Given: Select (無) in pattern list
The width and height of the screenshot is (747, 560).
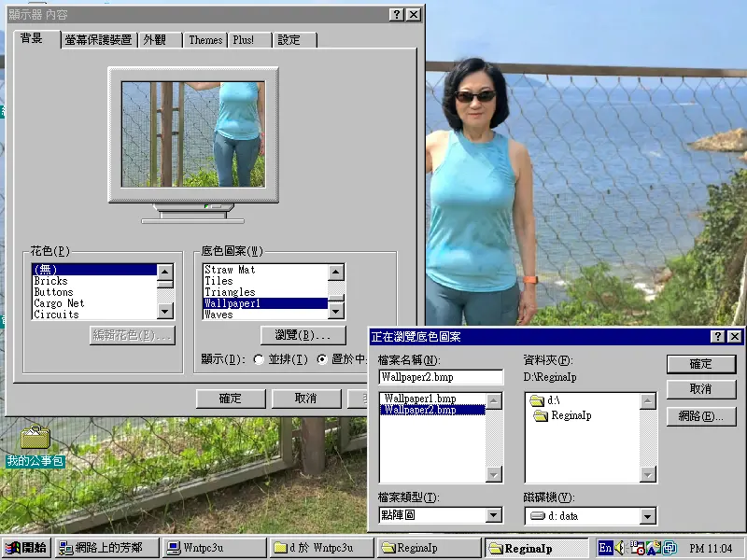Looking at the screenshot, I should (94, 270).
